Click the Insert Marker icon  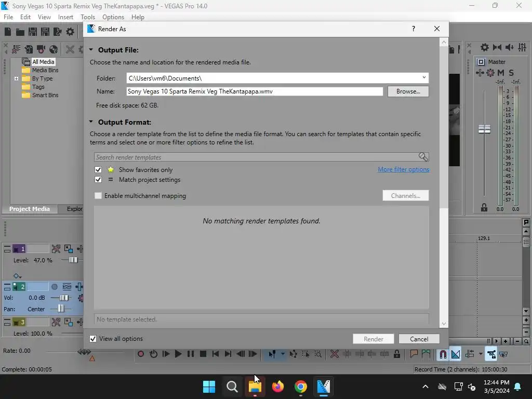(414, 354)
